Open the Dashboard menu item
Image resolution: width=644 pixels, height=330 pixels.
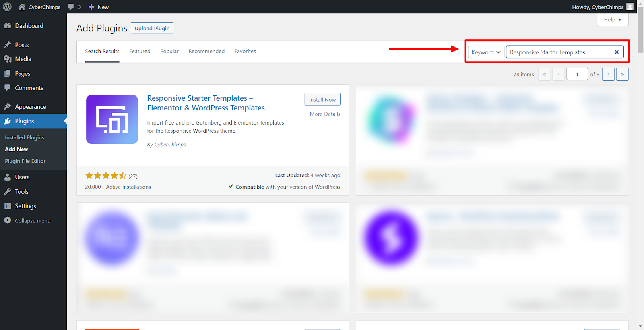click(33, 26)
